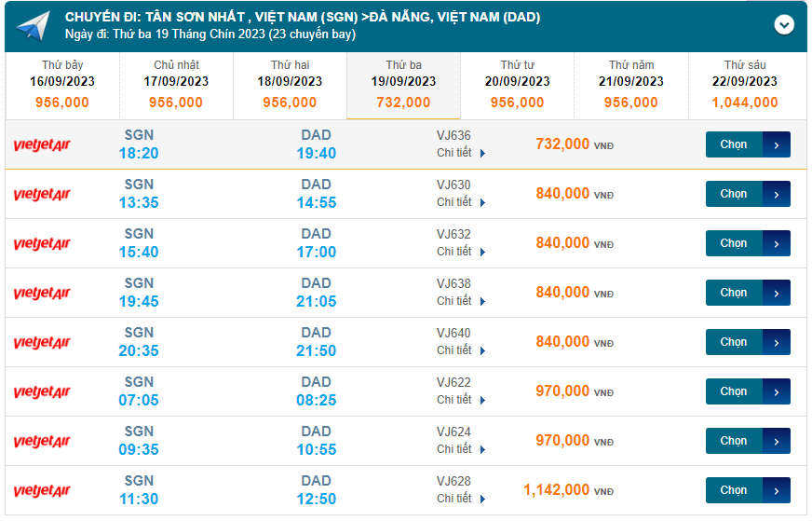Click the VietJet Air logo for flight VJ632

point(42,244)
